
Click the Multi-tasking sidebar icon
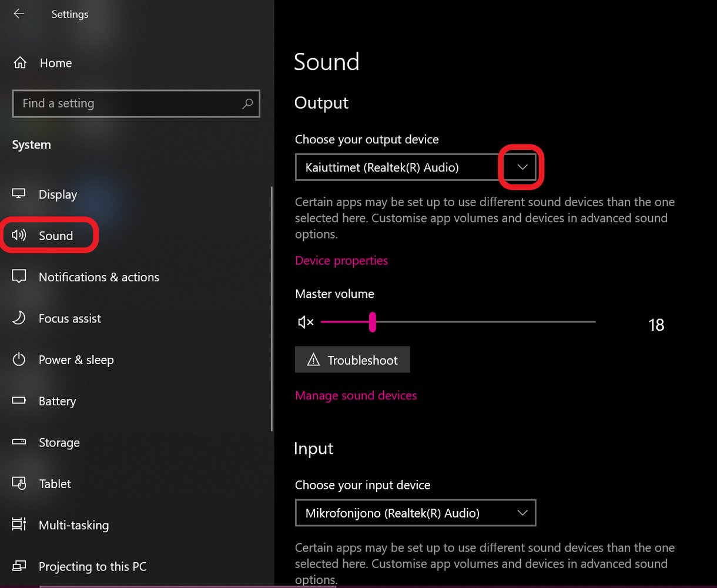pos(18,525)
